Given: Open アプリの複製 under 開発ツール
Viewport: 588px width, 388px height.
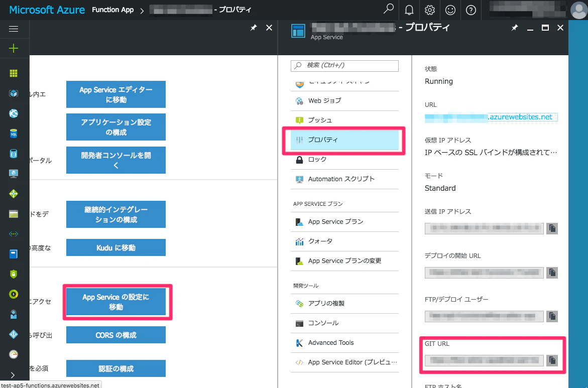Looking at the screenshot, I should (x=344, y=304).
